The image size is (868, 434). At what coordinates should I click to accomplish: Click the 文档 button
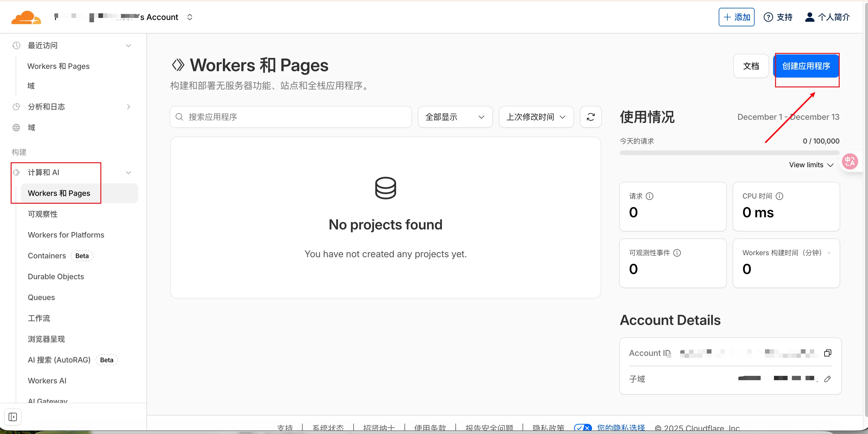pos(751,66)
